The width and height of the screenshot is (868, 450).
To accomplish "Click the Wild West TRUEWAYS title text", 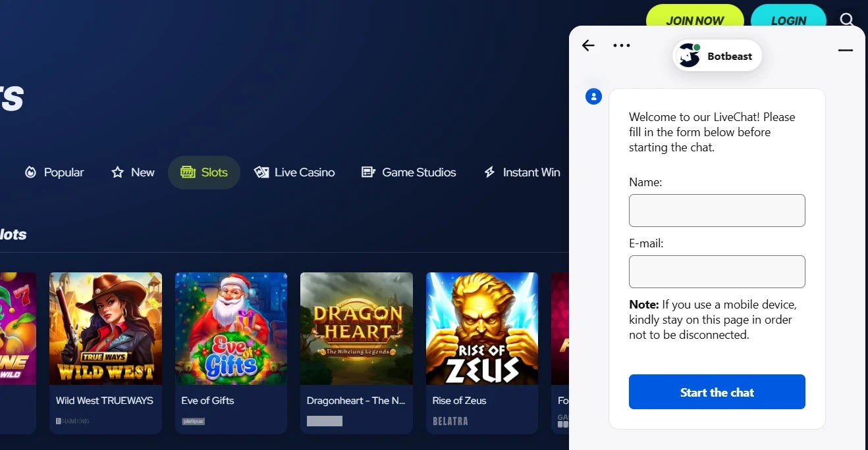I will [x=105, y=400].
